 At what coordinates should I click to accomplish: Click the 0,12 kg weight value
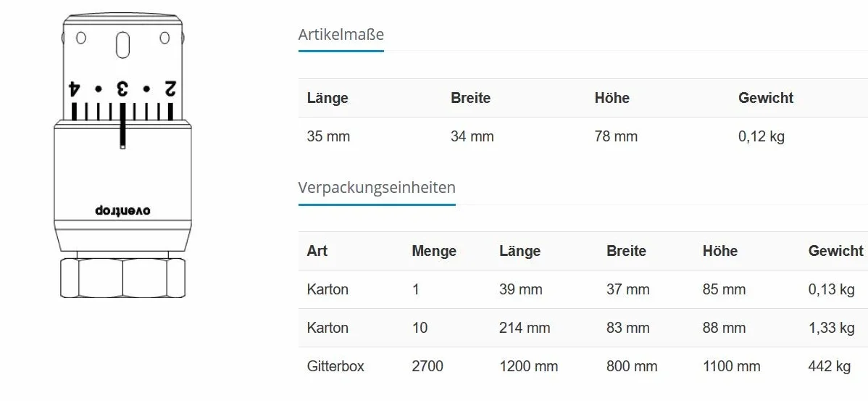(x=761, y=136)
